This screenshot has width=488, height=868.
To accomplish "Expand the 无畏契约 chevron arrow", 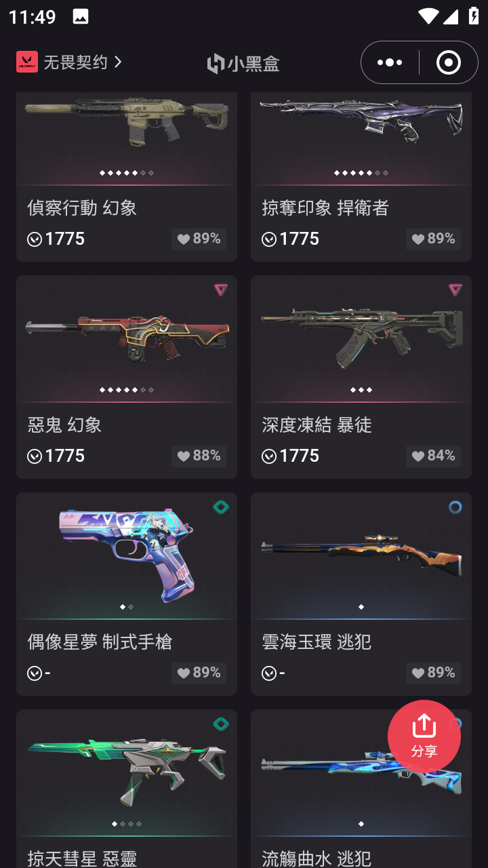I will tap(118, 62).
